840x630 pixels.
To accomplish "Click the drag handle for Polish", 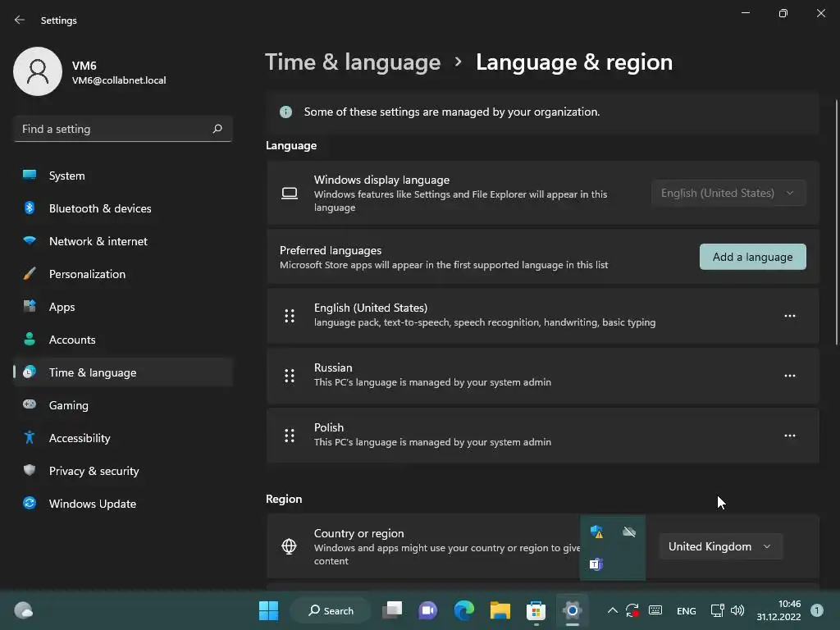I will pos(290,436).
